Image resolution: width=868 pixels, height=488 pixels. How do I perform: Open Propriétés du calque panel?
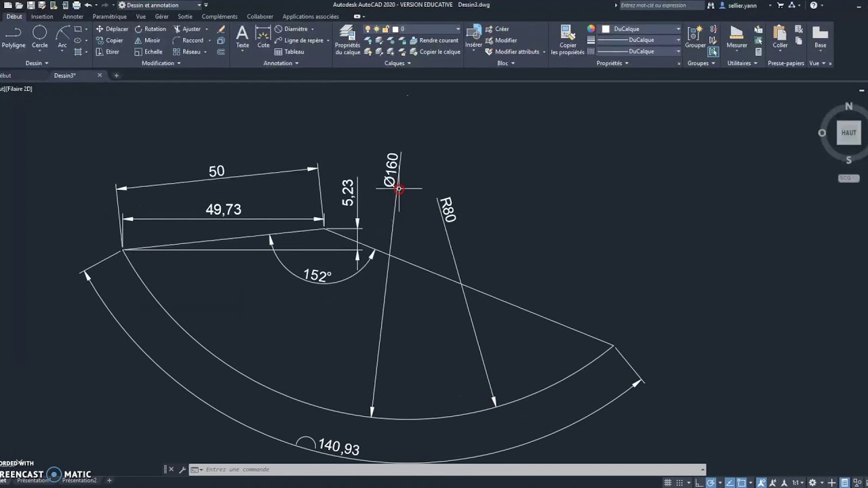point(348,41)
